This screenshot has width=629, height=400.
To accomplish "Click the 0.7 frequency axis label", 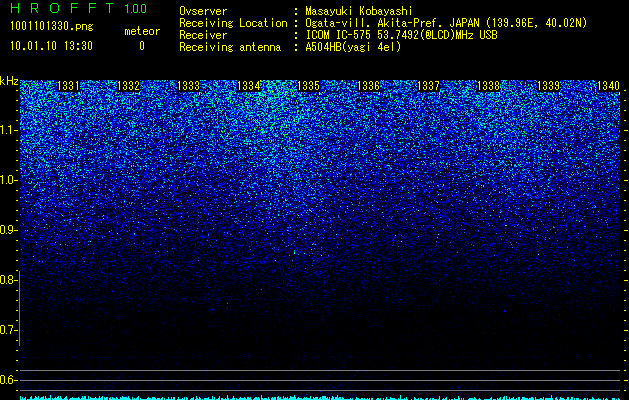I will 8,330.
